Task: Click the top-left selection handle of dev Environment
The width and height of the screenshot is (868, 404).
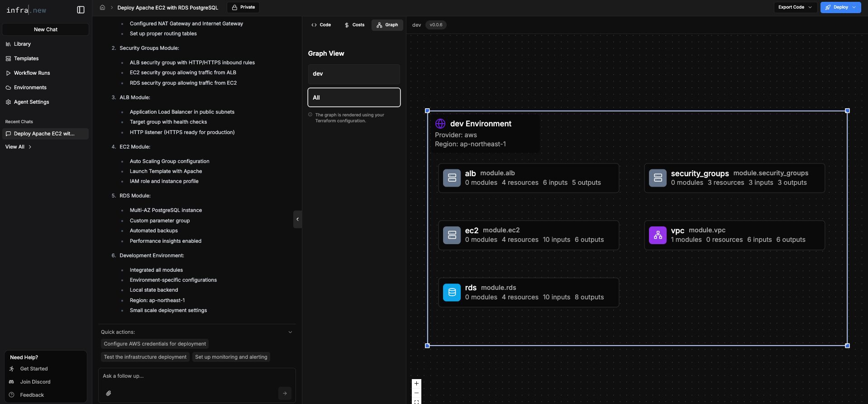Action: [x=427, y=111]
